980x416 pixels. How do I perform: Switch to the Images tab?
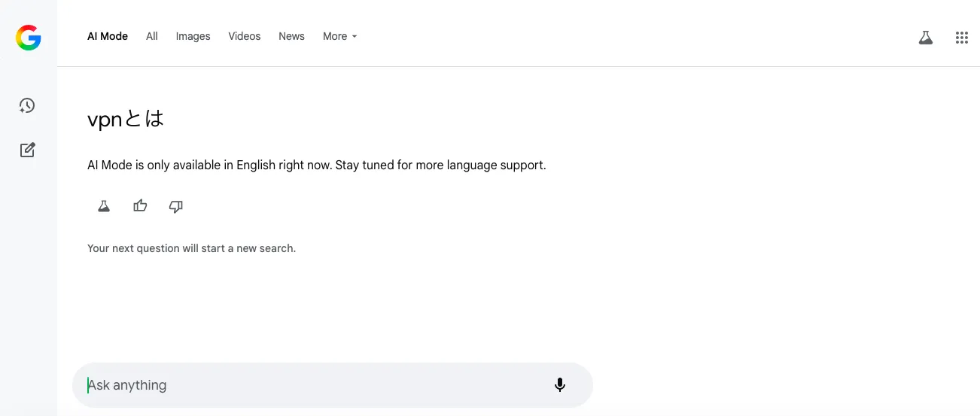pos(193,36)
